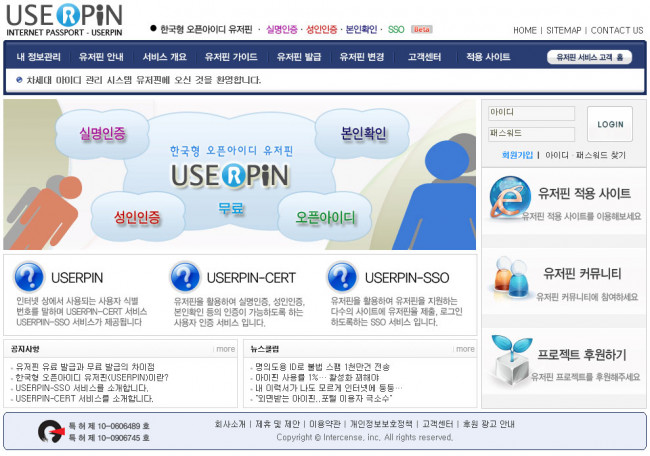This screenshot has height=456, width=650.
Task: Open the 유저핀 변경 menu
Action: pos(362,57)
